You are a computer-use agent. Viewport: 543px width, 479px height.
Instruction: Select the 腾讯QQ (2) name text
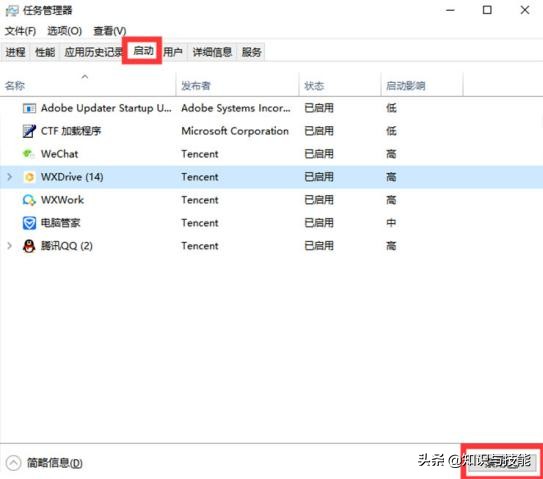point(66,246)
